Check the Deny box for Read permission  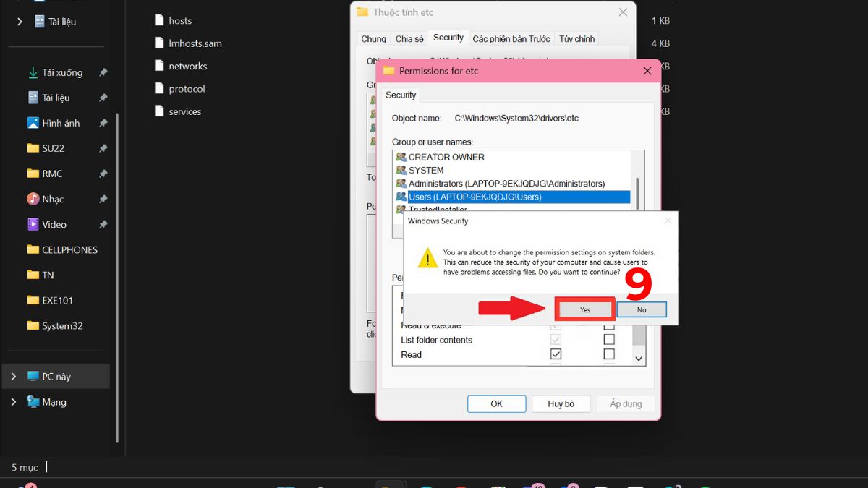pyautogui.click(x=608, y=354)
